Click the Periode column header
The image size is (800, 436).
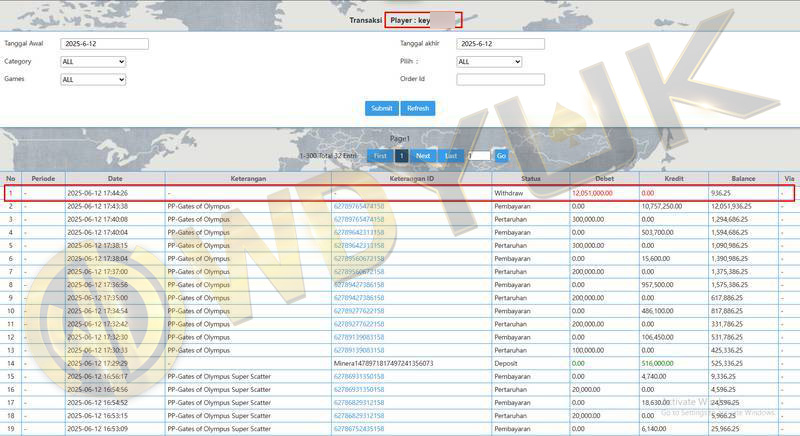coord(43,179)
